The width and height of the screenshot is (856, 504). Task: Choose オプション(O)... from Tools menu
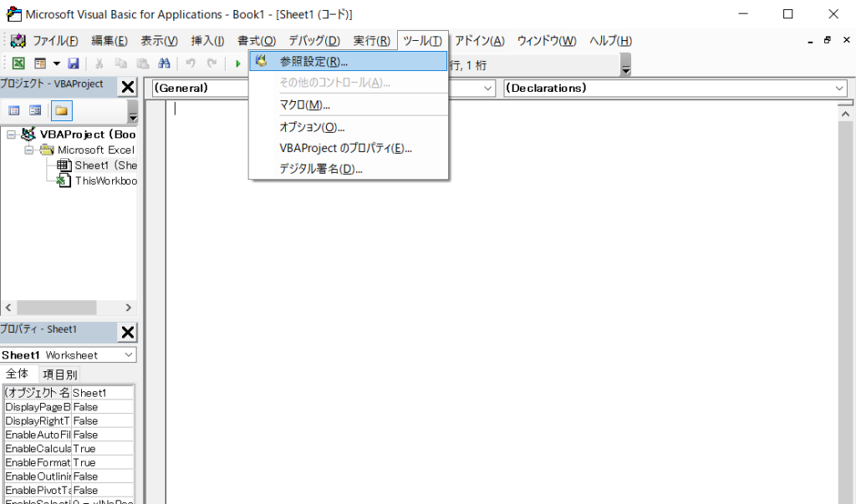tap(349, 127)
